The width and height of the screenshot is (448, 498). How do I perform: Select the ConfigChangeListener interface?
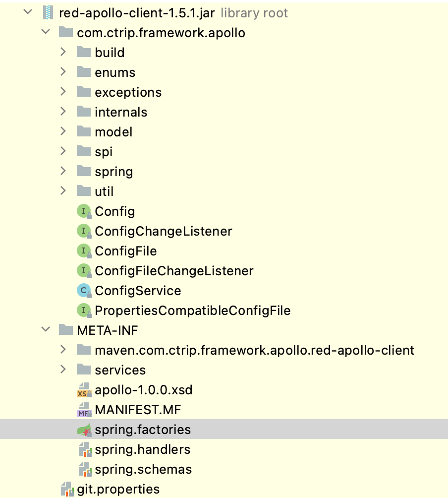[x=164, y=231]
